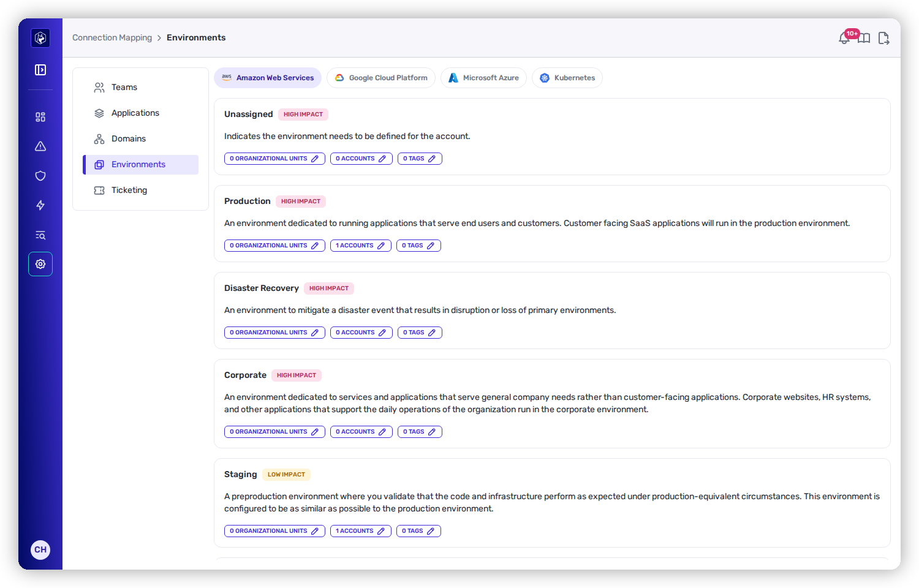Click the Domains hierarchy icon

pyautogui.click(x=99, y=139)
